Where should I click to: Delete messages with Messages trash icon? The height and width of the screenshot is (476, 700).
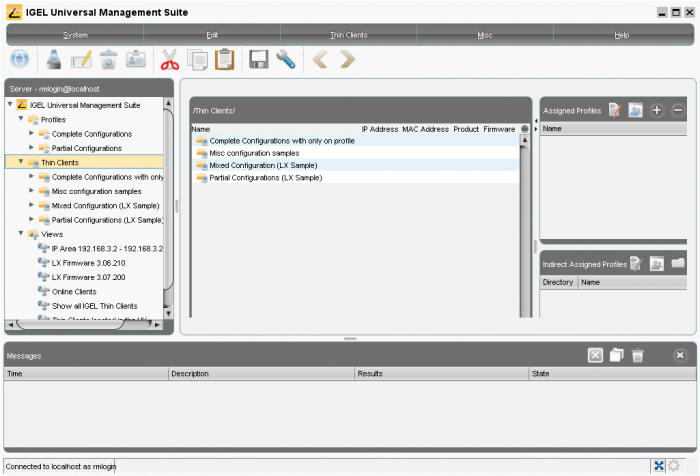(638, 355)
